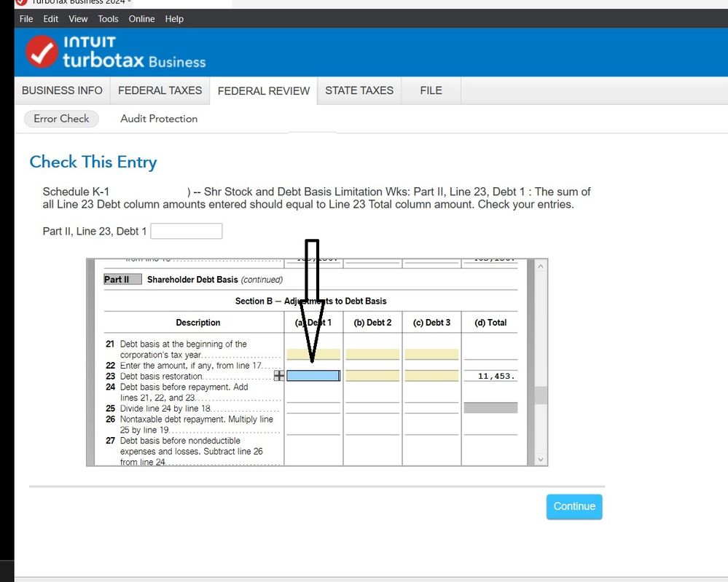Click the '(b) Debt 2' column header
The height and width of the screenshot is (582, 728).
[372, 323]
